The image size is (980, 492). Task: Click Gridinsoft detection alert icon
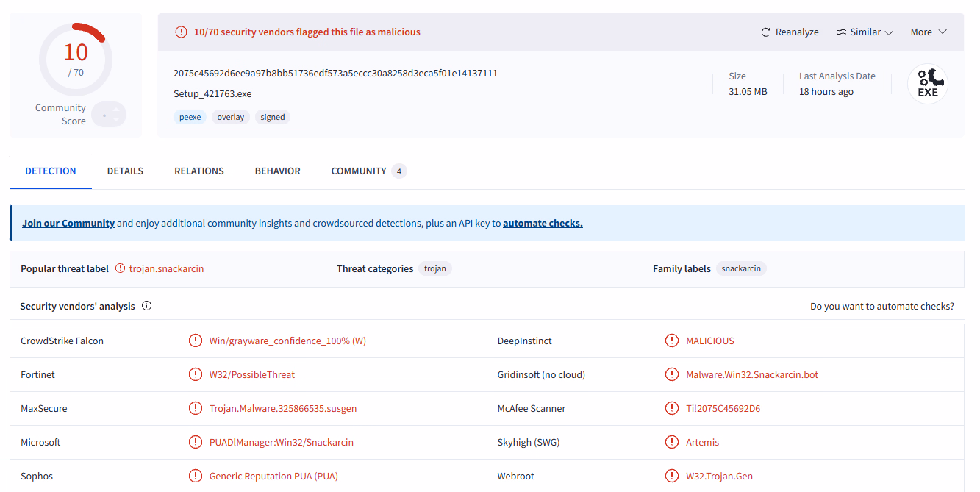pyautogui.click(x=671, y=374)
